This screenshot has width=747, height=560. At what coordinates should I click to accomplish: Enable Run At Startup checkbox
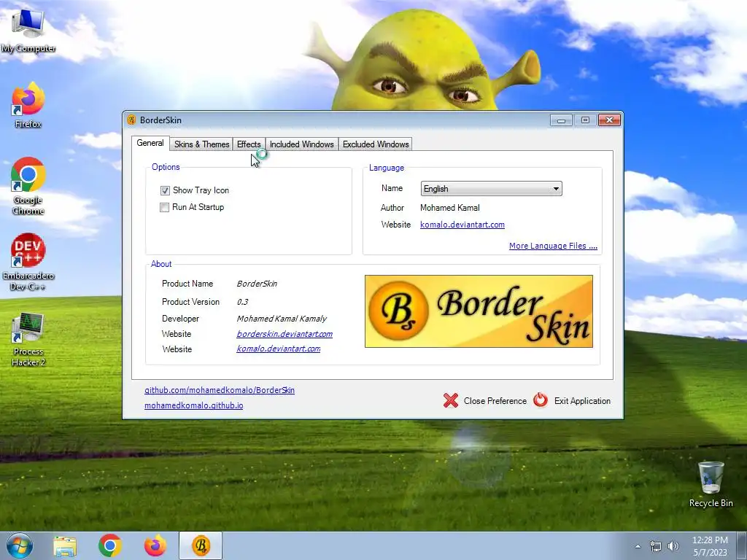pos(164,208)
